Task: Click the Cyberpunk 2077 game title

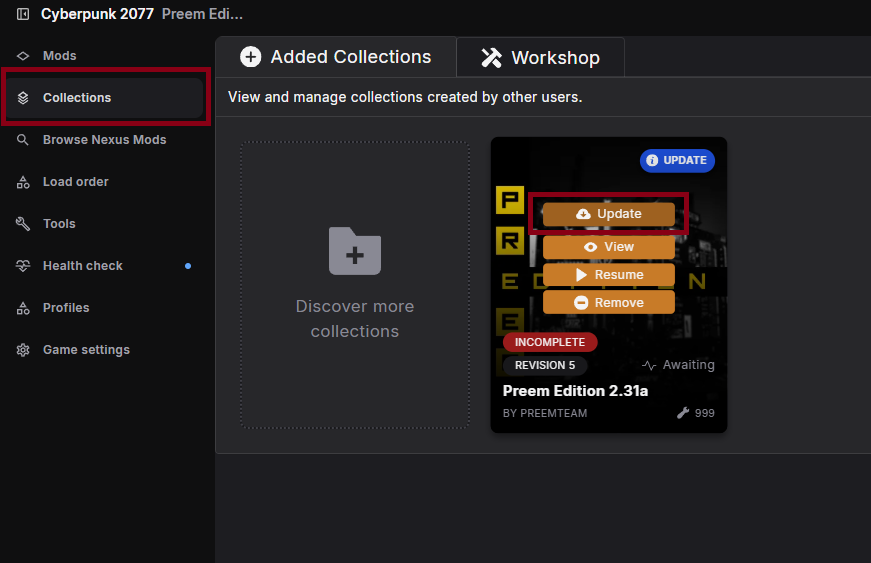Action: click(97, 14)
